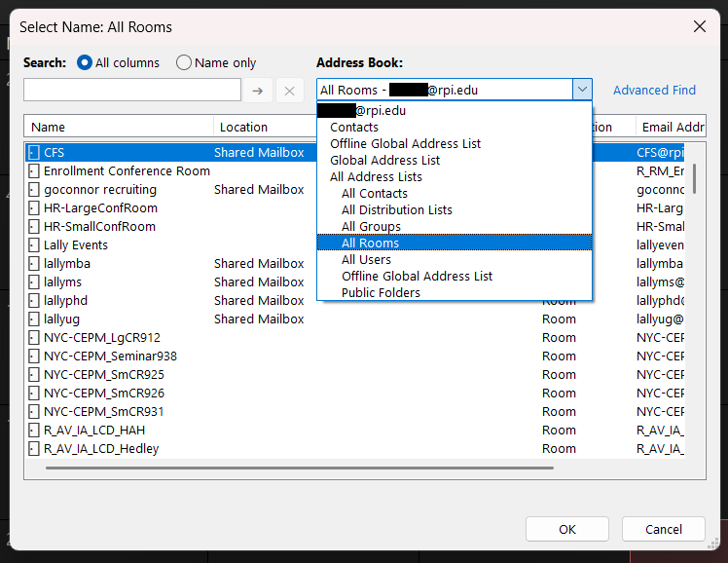Click the icon beside Enrollment Conference Room

coord(33,170)
